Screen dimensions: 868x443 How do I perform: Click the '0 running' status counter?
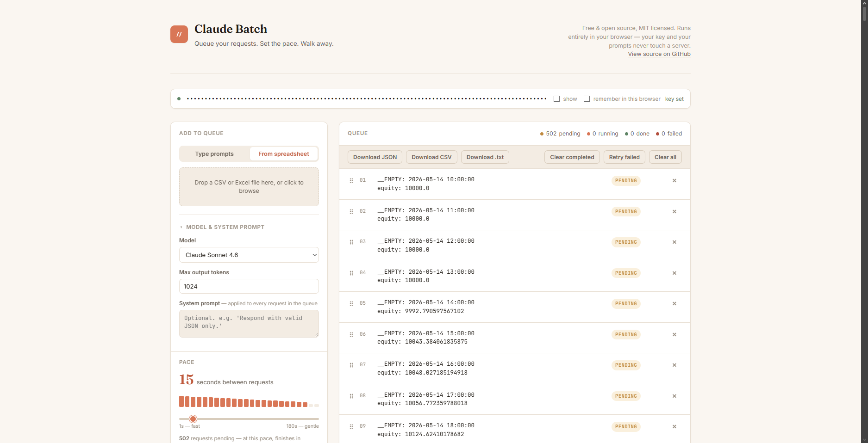602,134
